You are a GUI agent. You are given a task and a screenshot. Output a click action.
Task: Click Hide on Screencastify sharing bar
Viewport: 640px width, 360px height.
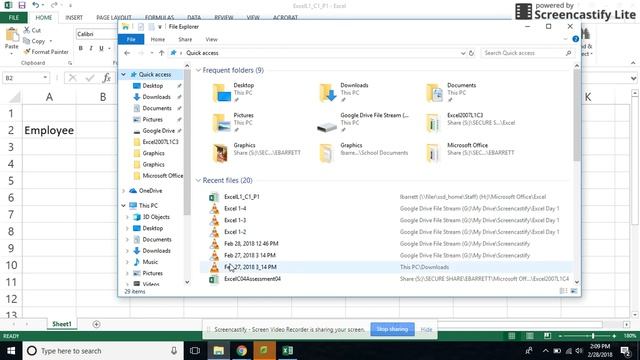[x=426, y=329]
